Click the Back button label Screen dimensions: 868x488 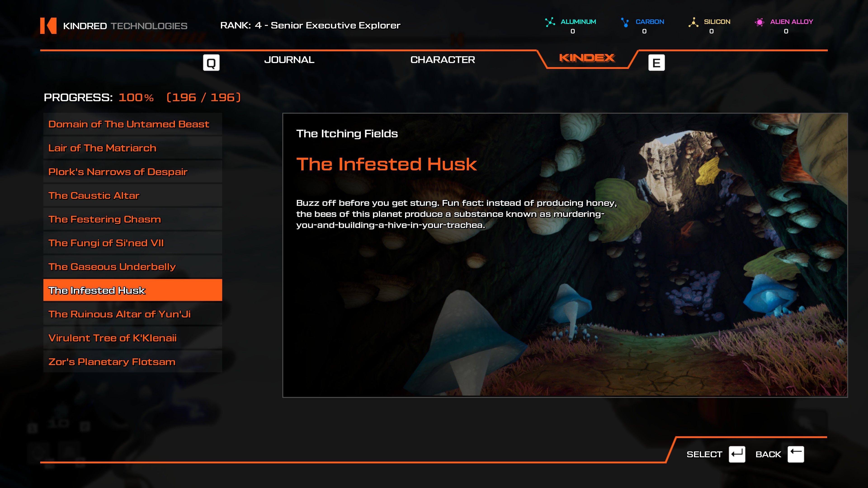pyautogui.click(x=768, y=454)
